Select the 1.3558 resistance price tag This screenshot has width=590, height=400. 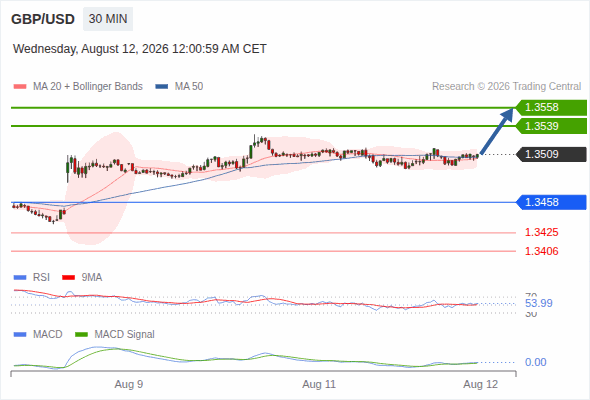pos(551,108)
